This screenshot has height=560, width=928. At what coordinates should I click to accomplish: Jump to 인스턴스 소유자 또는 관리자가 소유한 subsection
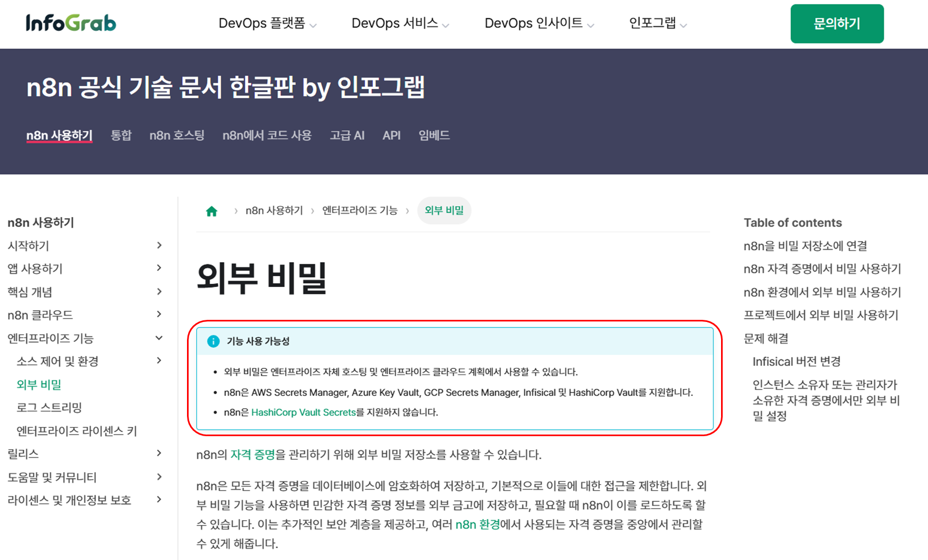click(826, 400)
